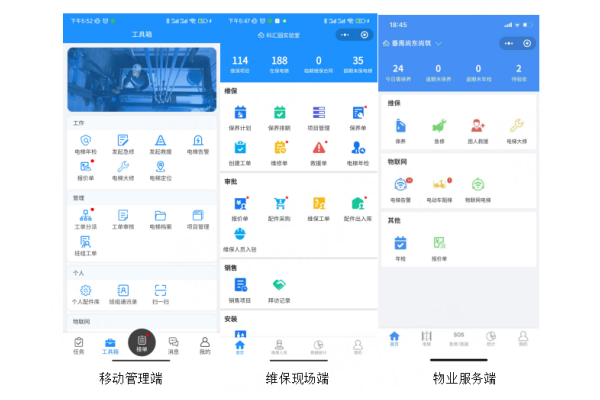
Task: Tap the 发起救援 icon
Action: [x=160, y=140]
